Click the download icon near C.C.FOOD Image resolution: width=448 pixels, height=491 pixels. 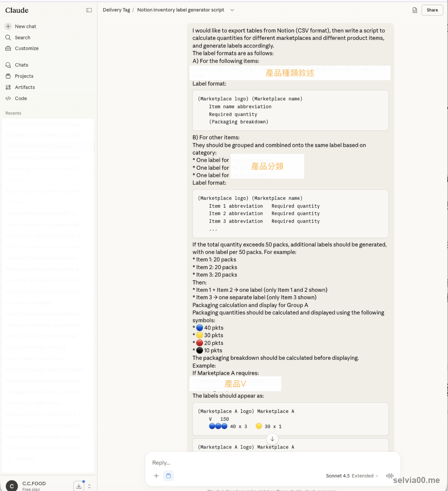click(x=79, y=486)
